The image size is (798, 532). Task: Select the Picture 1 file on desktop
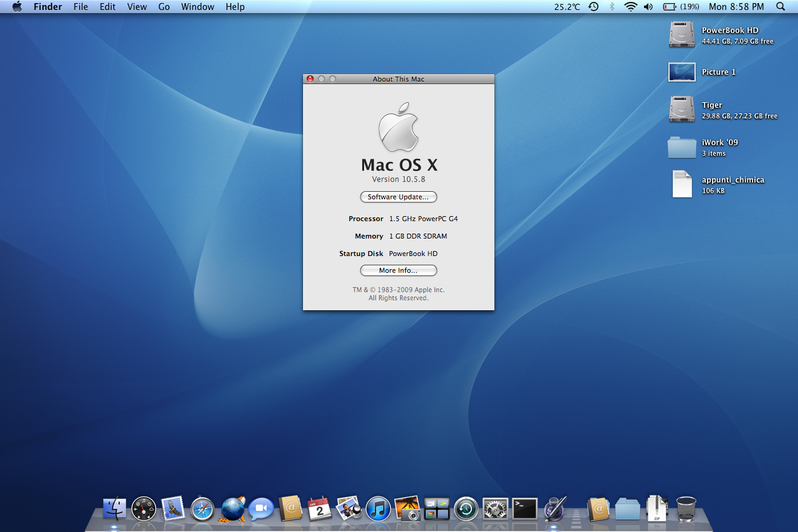(x=681, y=72)
